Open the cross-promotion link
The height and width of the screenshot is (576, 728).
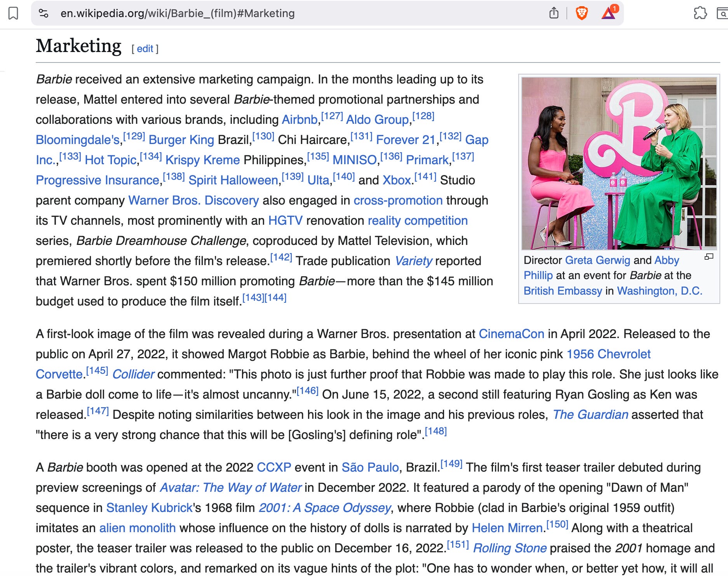point(398,200)
